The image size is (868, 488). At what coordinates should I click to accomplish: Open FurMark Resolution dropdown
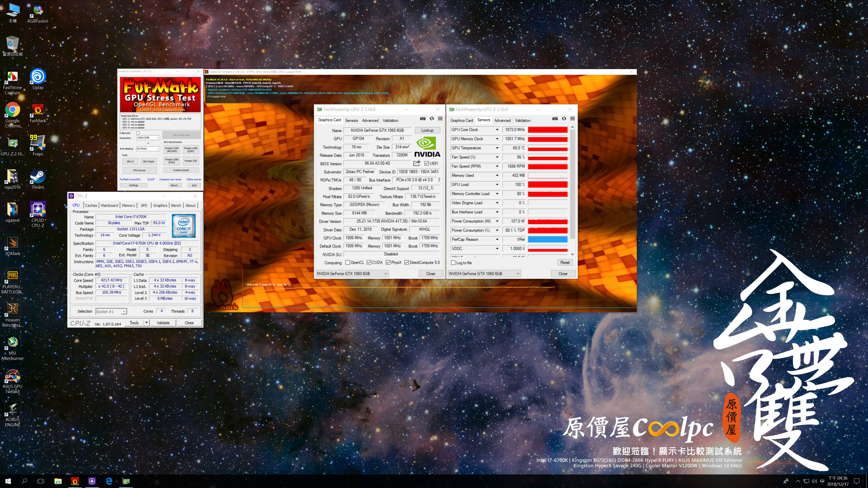click(148, 138)
